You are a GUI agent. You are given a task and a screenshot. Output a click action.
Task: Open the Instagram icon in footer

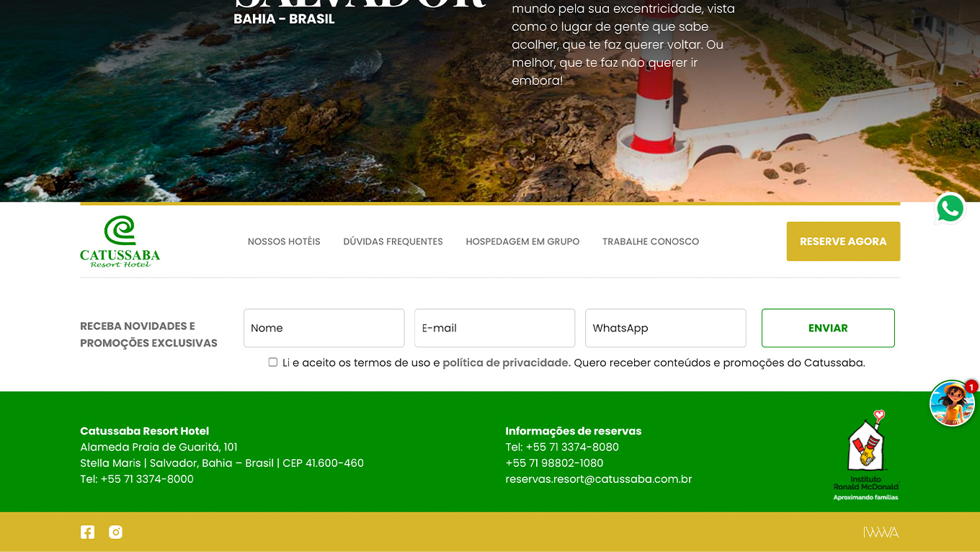pyautogui.click(x=115, y=533)
